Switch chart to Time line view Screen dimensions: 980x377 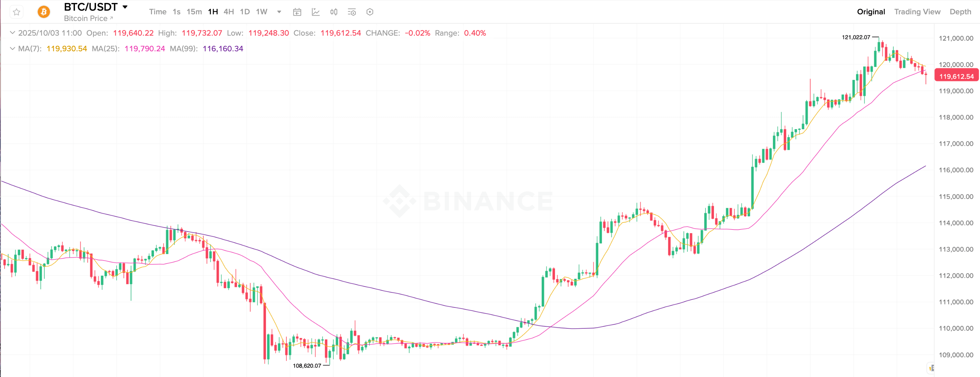pyautogui.click(x=157, y=12)
